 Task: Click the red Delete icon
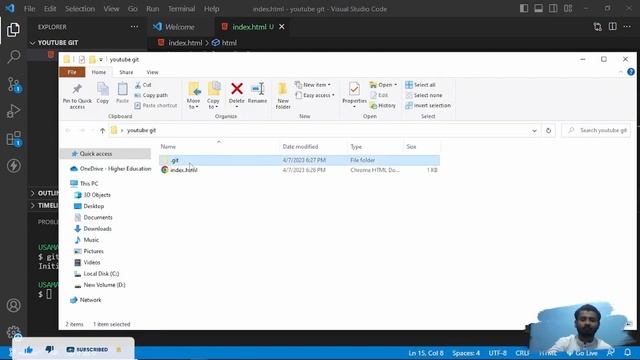[x=237, y=89]
